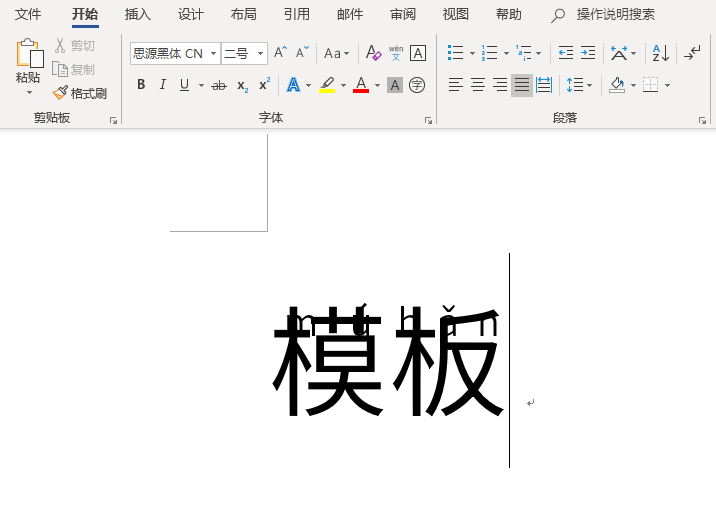Click the 操作说明搜索 search box
This screenshot has width=716, height=516.
click(603, 15)
